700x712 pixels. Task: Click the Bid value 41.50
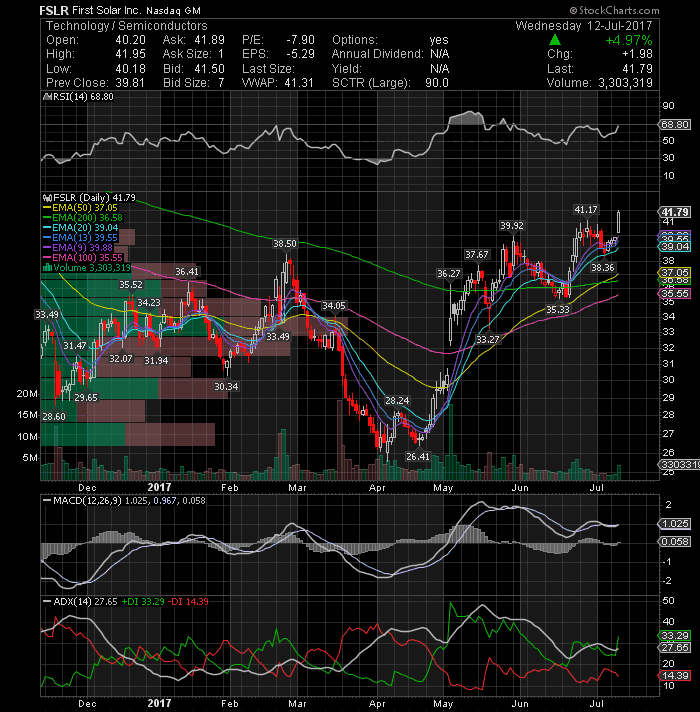pos(209,69)
